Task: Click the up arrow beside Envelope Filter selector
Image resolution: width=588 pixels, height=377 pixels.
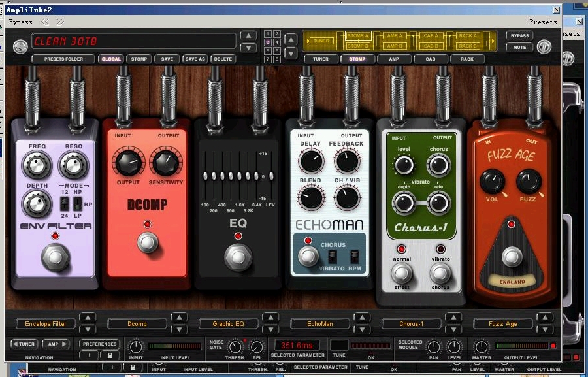Action: (88, 318)
